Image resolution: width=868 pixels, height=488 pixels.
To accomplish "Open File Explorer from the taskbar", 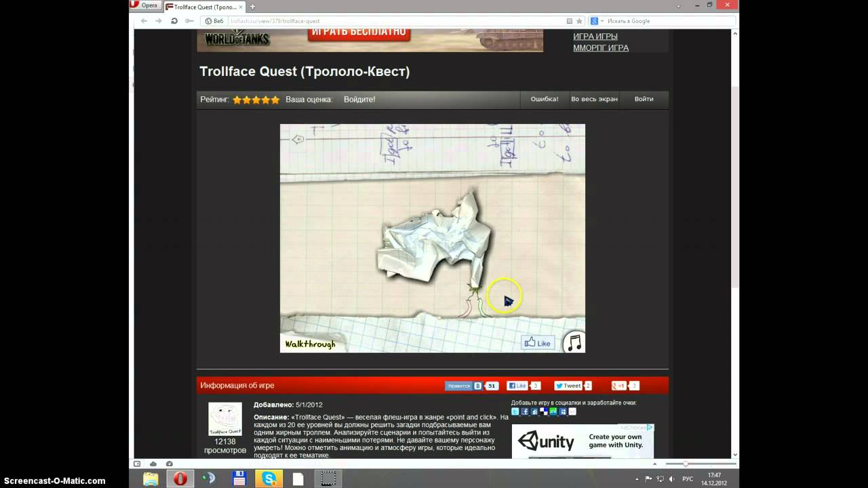I will click(151, 479).
